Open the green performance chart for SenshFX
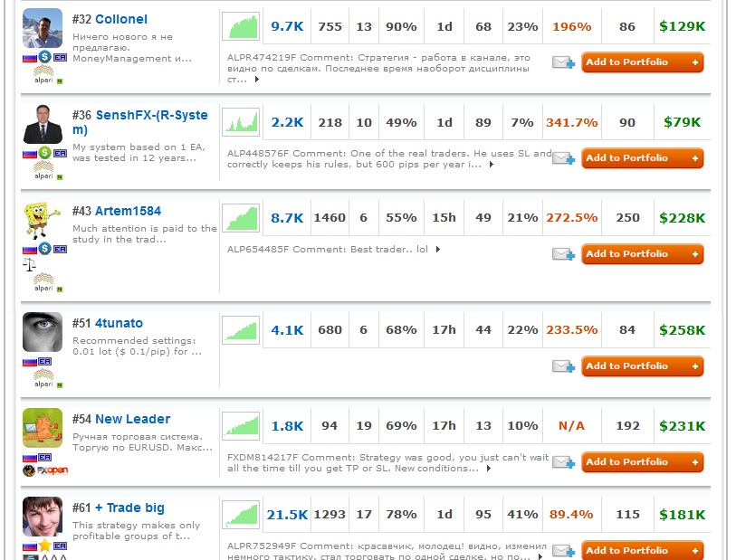 (x=241, y=122)
